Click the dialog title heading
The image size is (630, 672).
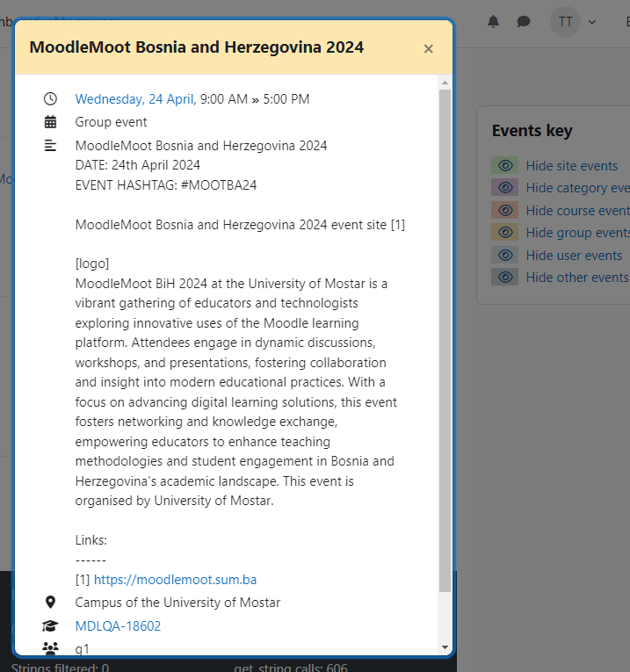point(196,47)
